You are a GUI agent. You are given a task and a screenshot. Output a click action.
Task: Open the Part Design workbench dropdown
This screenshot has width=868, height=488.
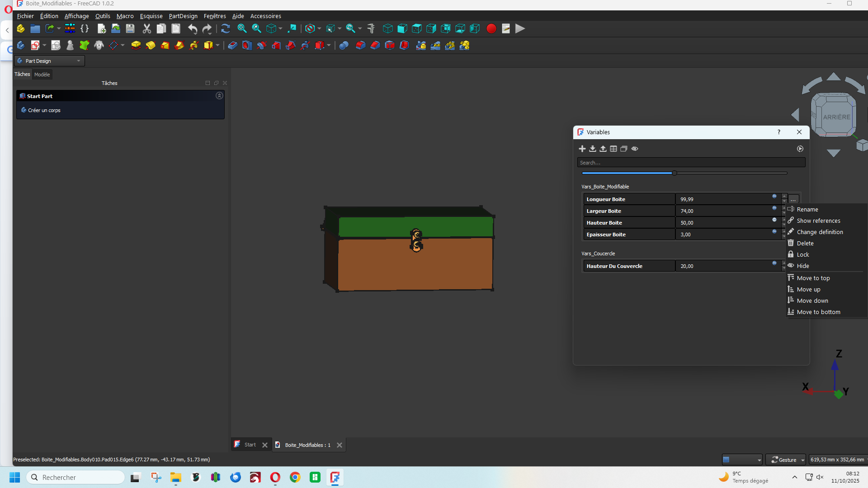(50, 61)
